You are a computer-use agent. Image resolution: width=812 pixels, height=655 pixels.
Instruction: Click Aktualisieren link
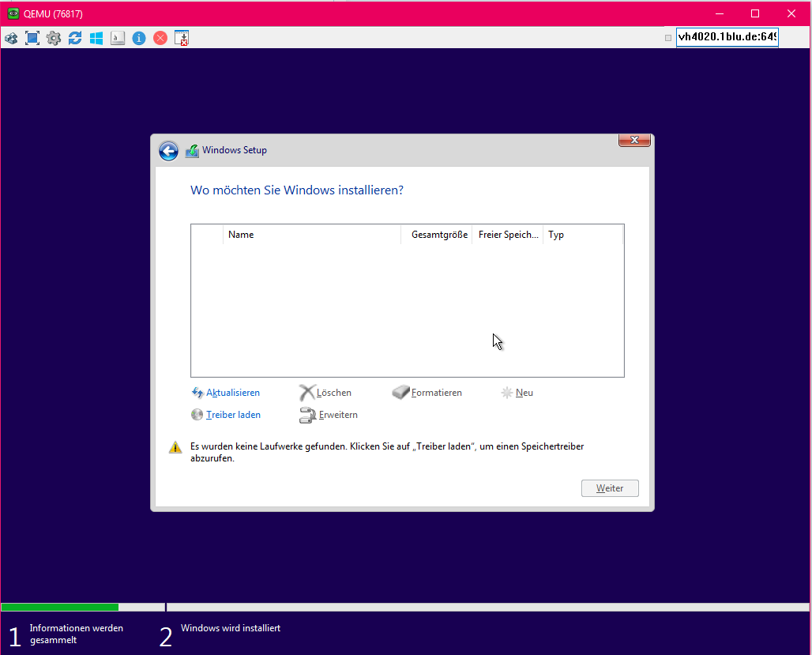pos(233,393)
